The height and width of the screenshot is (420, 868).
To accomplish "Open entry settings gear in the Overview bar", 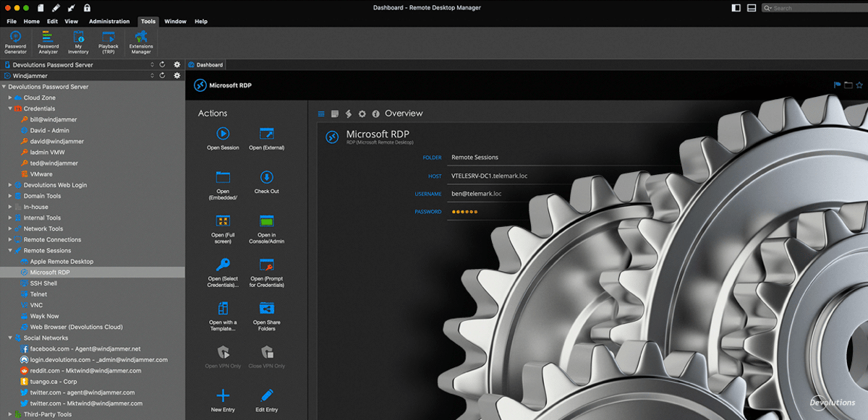I will [362, 113].
